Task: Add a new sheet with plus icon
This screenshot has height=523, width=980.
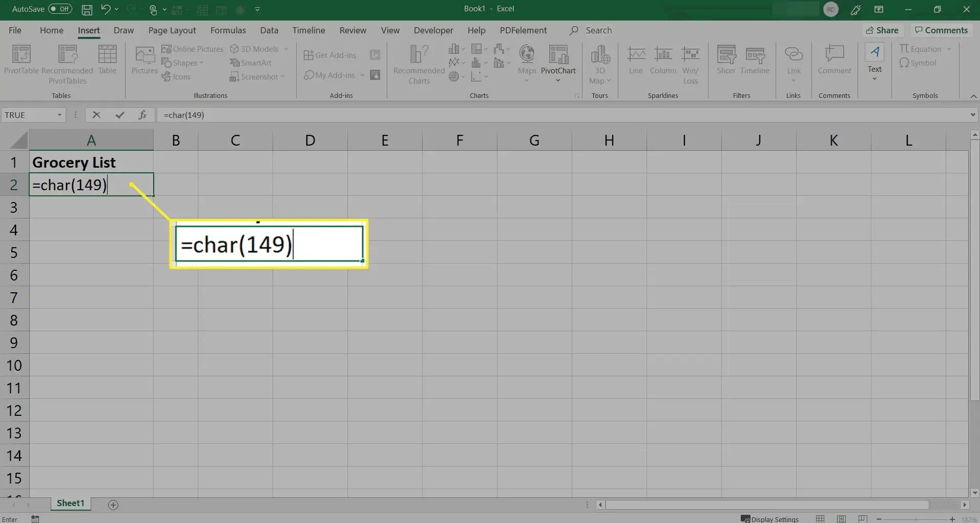Action: pos(113,505)
